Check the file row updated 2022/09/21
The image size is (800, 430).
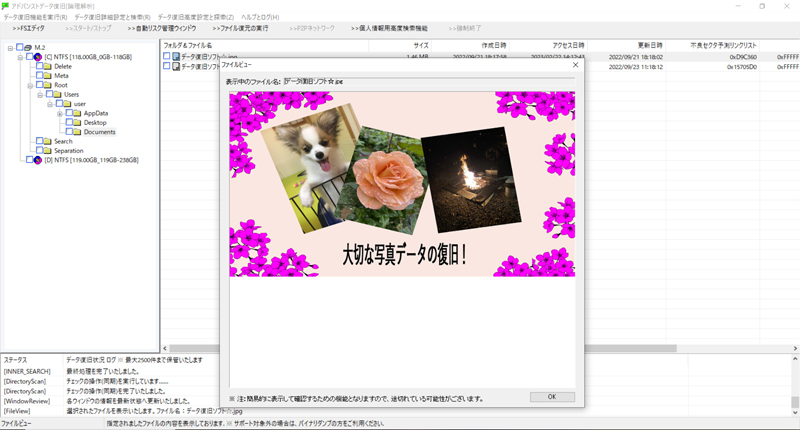167,56
